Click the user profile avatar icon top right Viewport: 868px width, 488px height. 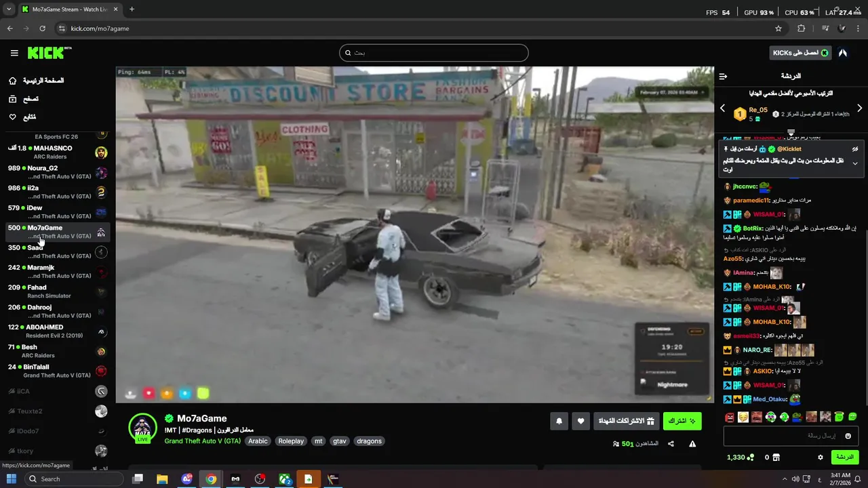click(843, 53)
